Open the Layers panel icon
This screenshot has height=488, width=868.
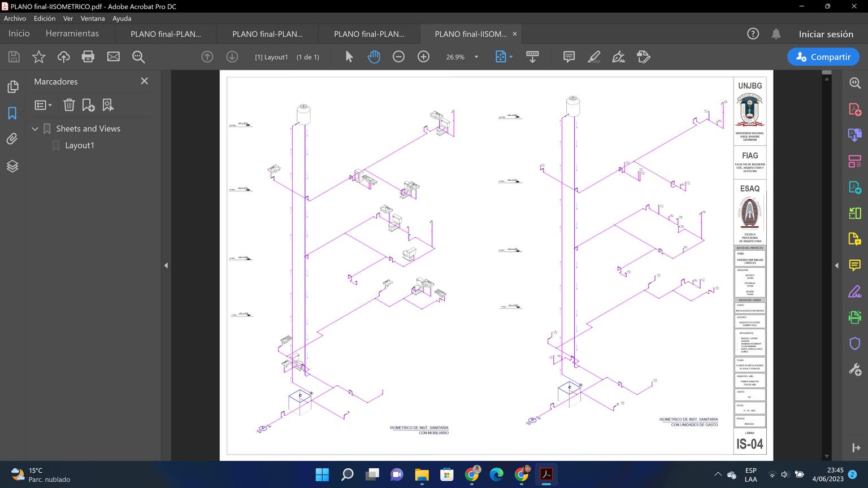[12, 166]
